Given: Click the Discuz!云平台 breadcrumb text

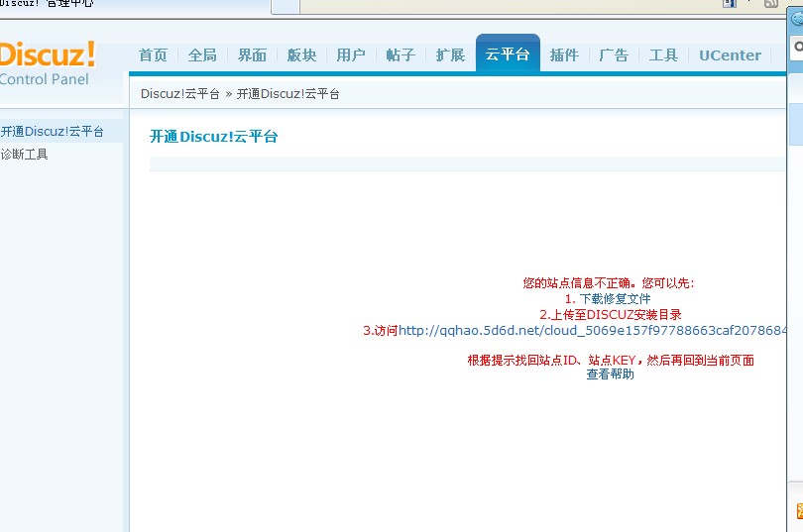Looking at the screenshot, I should click(180, 93).
